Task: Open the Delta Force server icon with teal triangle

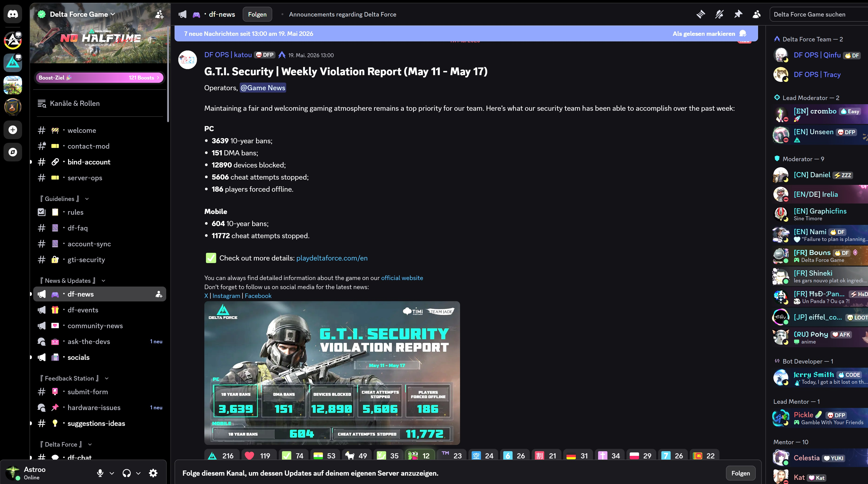Action: (x=13, y=63)
